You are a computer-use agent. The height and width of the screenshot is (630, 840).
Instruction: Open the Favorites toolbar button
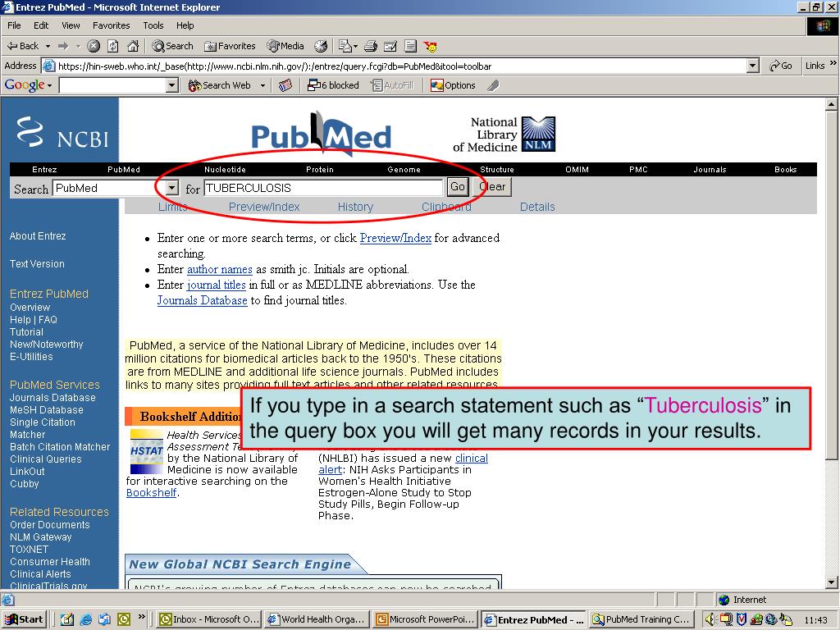pyautogui.click(x=230, y=46)
